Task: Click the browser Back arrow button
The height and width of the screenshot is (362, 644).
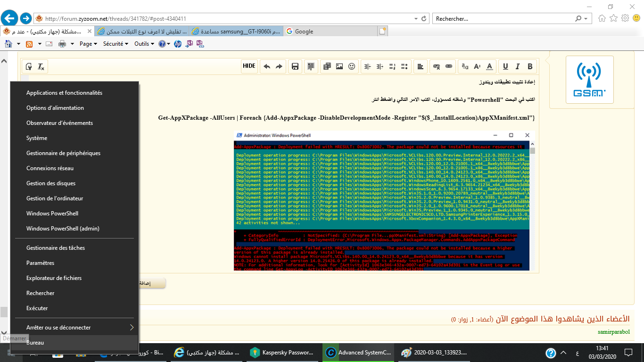Action: coord(9,18)
